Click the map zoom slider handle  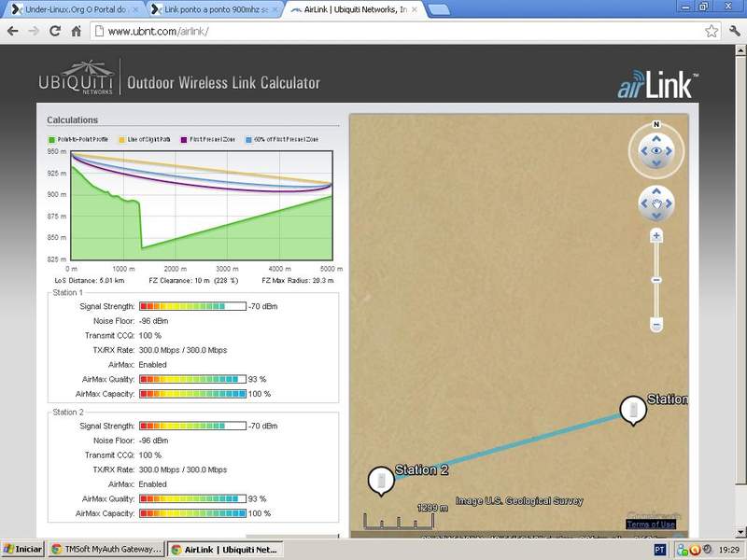coord(656,280)
